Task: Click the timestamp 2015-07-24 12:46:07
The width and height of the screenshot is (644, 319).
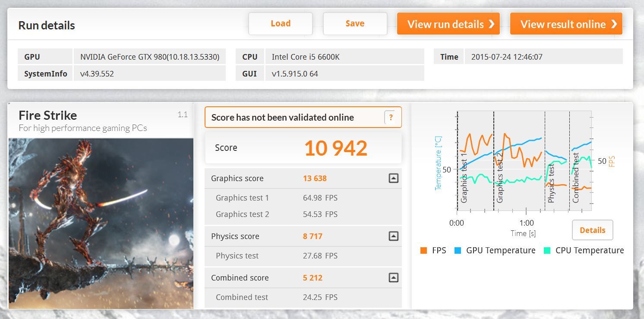Action: (x=507, y=57)
